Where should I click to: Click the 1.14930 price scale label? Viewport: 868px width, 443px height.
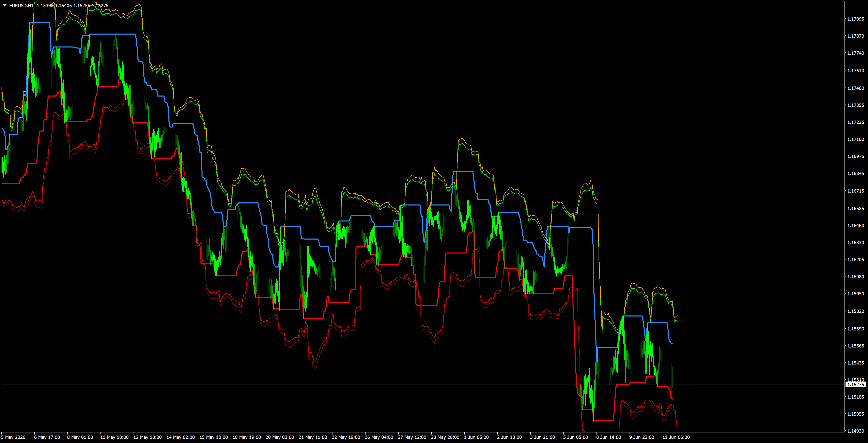click(856, 431)
